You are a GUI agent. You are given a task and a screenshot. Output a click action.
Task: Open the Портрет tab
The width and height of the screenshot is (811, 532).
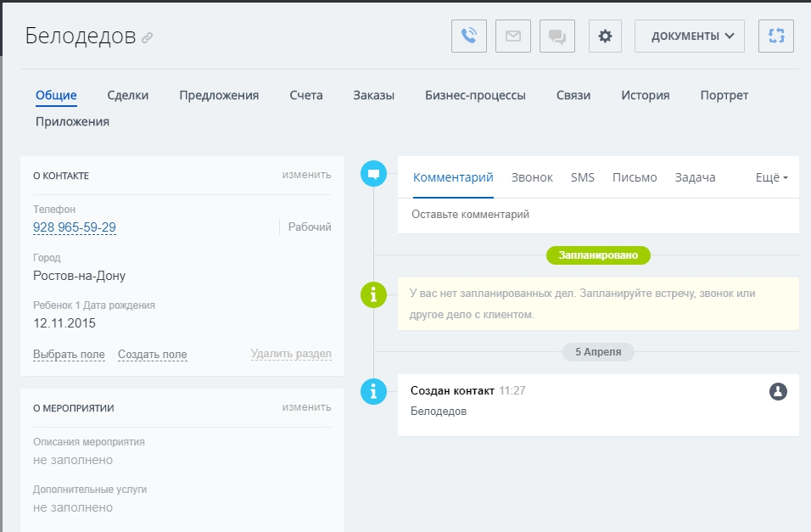click(724, 95)
